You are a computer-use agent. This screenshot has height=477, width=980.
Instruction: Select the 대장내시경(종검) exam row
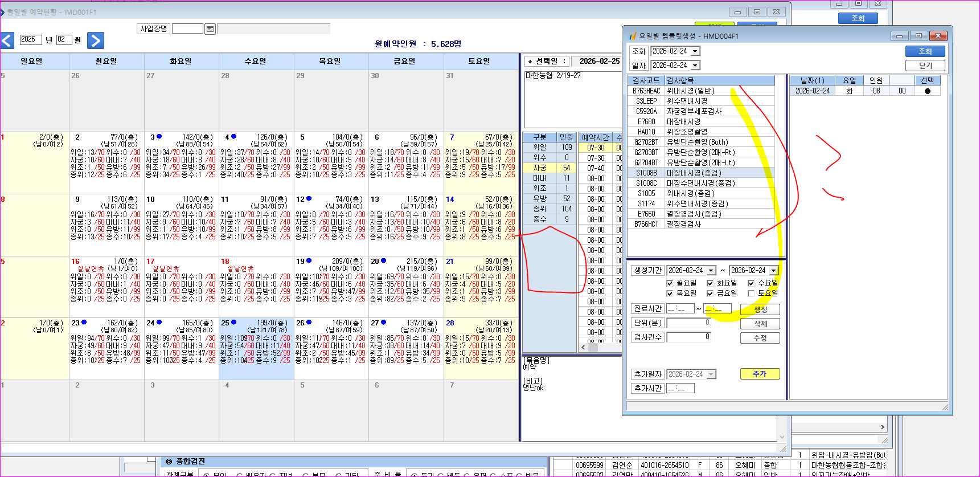[701, 173]
